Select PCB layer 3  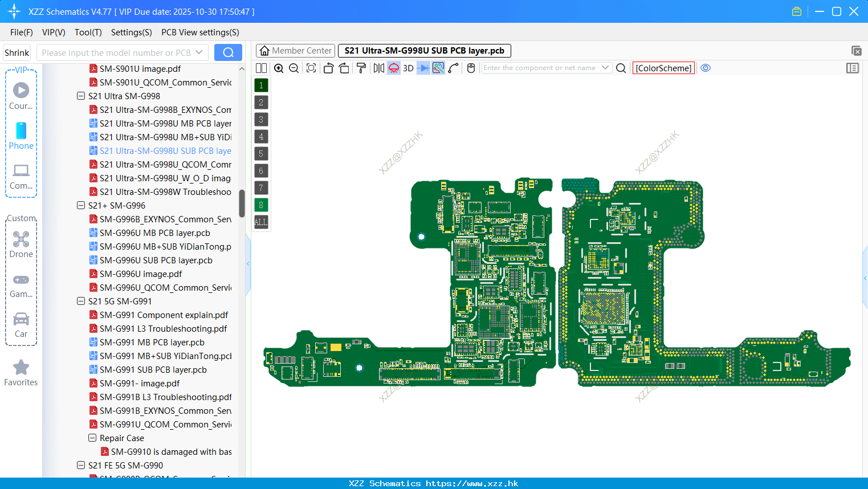[x=261, y=119]
